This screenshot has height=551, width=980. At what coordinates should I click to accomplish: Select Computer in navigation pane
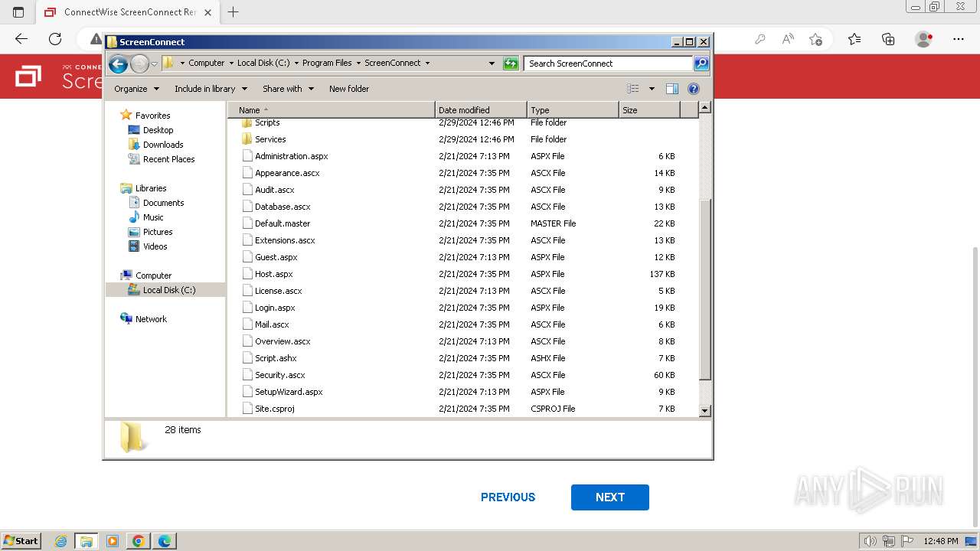[153, 275]
